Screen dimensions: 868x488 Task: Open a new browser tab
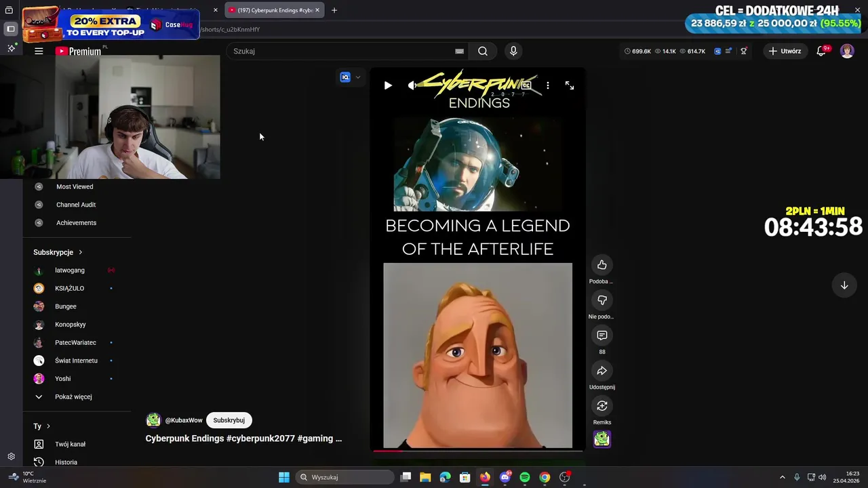tap(334, 10)
